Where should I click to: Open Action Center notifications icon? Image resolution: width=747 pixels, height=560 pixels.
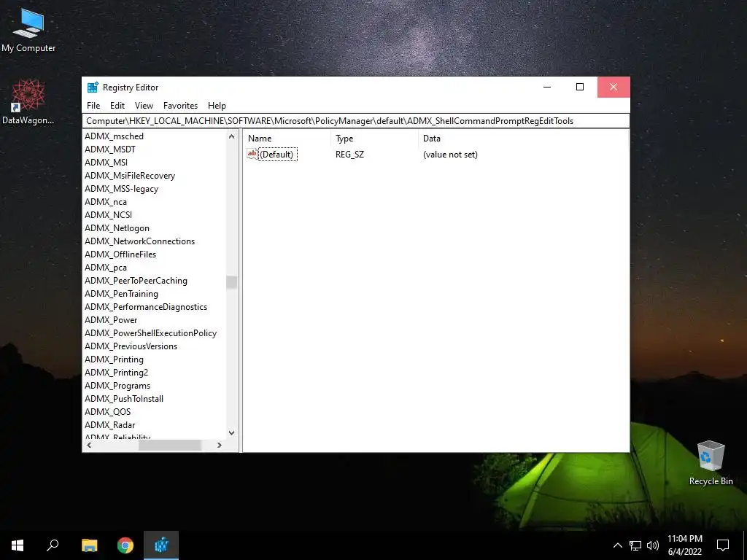[723, 545]
